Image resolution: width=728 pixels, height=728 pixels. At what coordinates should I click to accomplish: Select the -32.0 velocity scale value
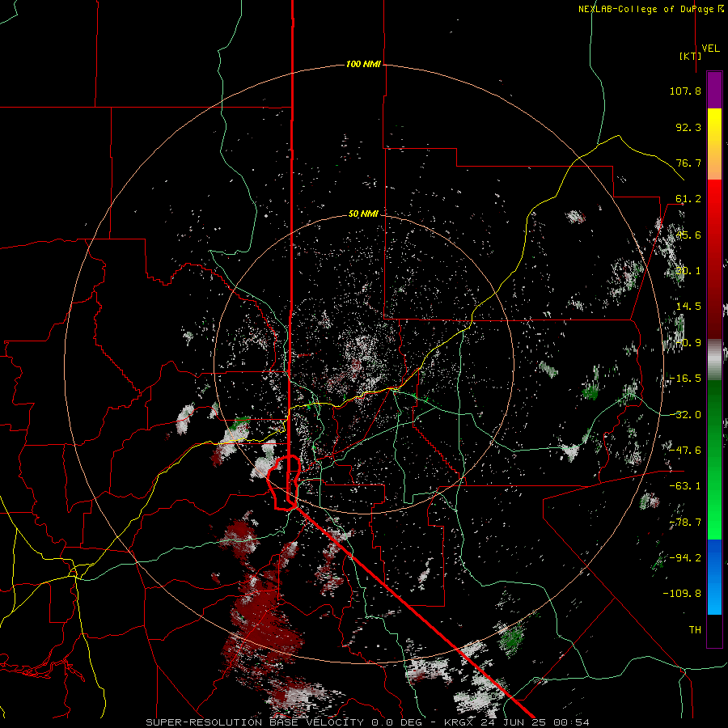(x=685, y=415)
